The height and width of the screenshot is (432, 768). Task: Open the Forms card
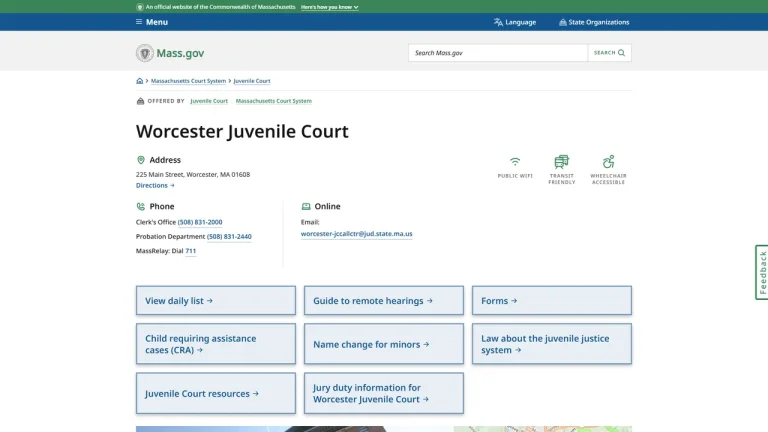click(x=552, y=301)
